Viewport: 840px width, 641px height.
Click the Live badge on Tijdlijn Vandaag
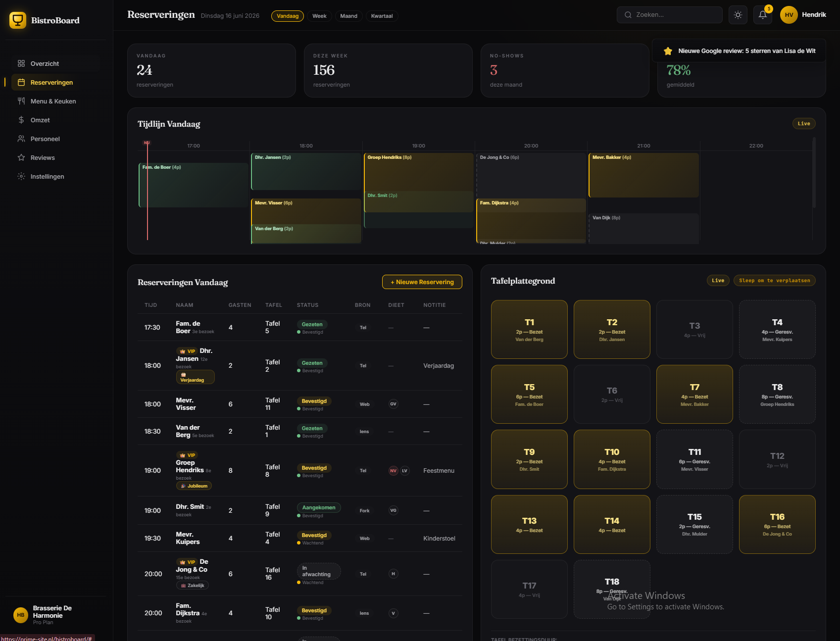tap(804, 124)
